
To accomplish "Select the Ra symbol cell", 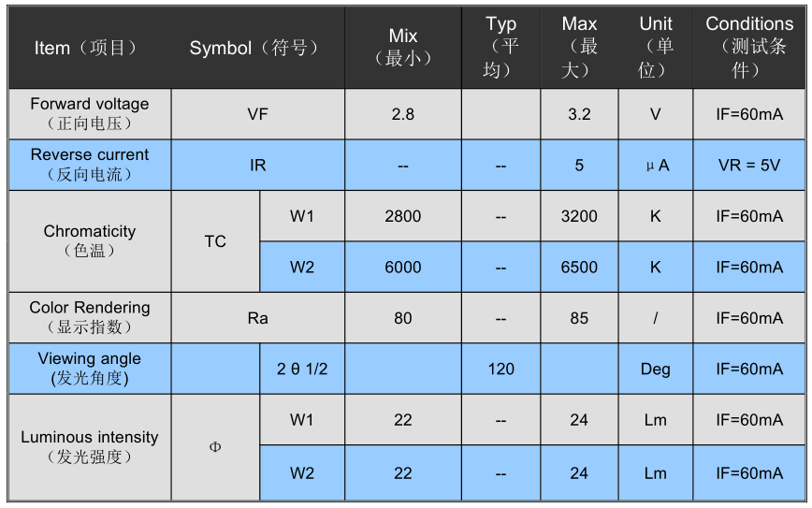I will [x=257, y=318].
